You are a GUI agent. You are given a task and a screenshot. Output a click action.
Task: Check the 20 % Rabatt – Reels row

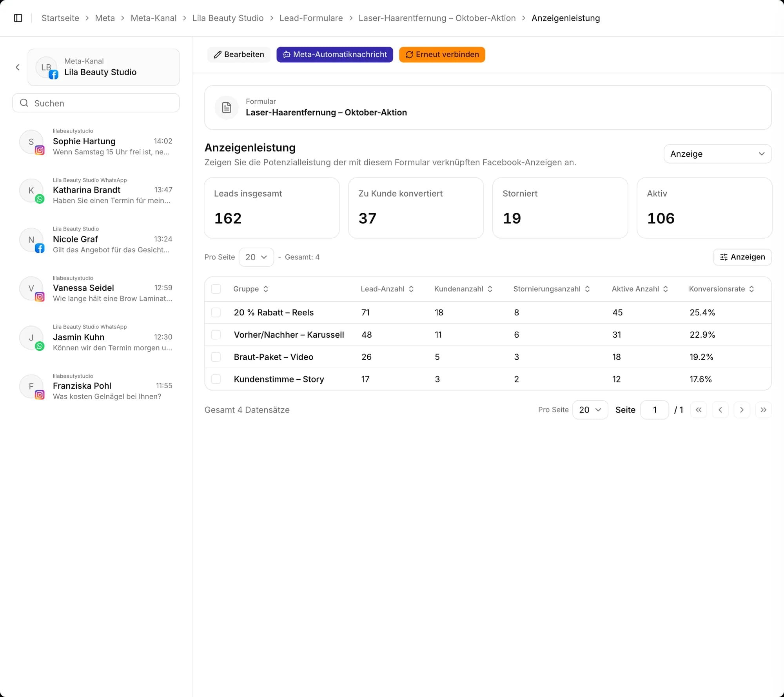[216, 312]
